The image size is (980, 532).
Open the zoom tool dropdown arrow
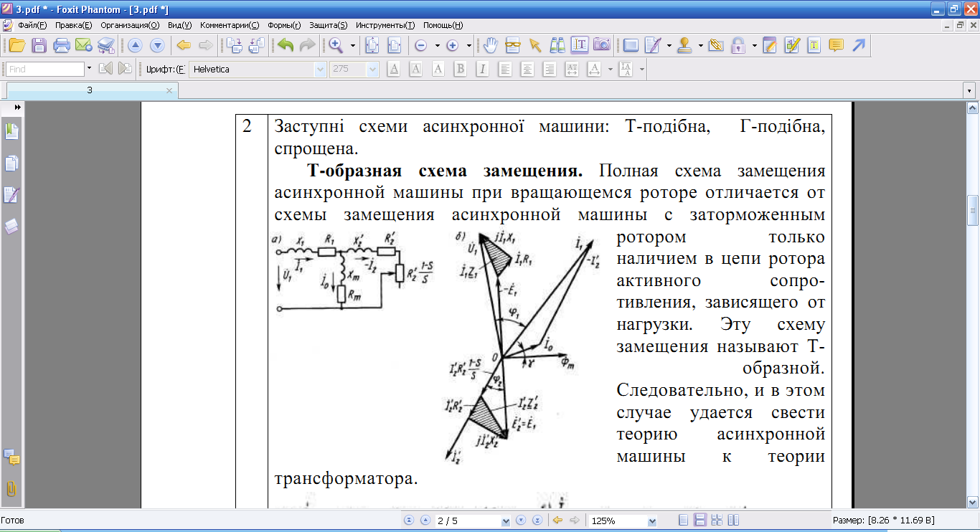(353, 45)
